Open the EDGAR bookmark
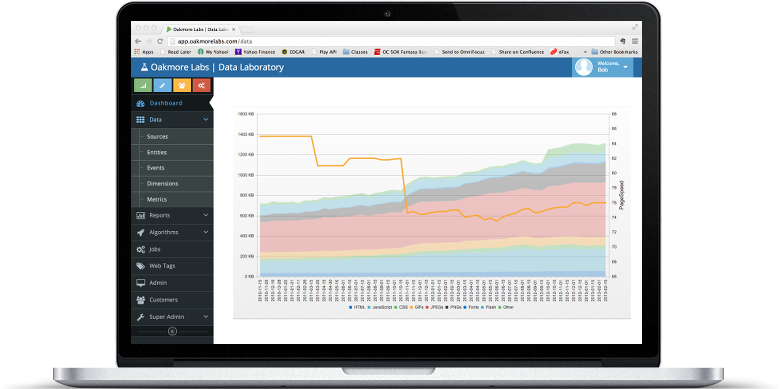The image size is (781, 389). 294,52
